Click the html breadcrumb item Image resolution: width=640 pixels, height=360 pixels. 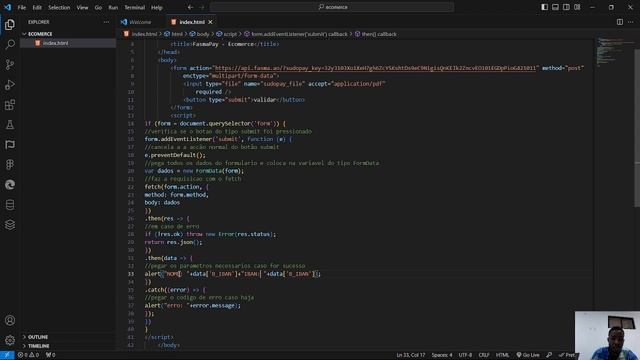pos(173,34)
